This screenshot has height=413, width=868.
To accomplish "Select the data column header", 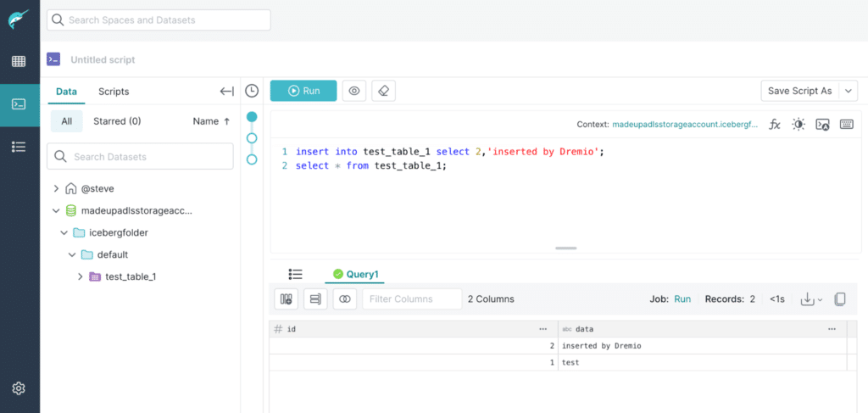I will (703, 329).
